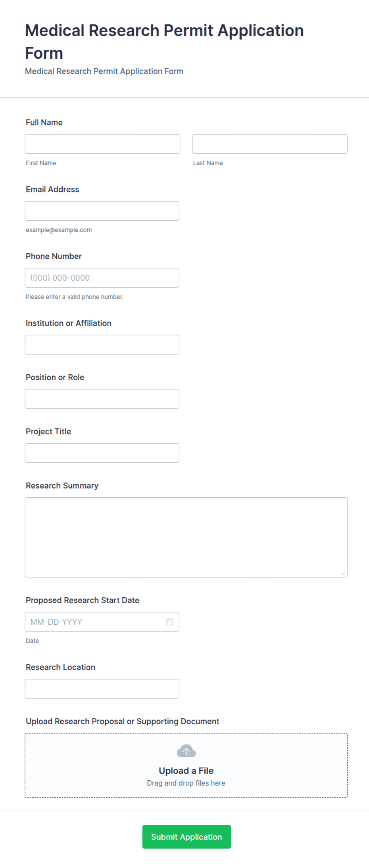Image resolution: width=369 pixels, height=868 pixels.
Task: Focus the First Name input field
Action: coord(102,144)
